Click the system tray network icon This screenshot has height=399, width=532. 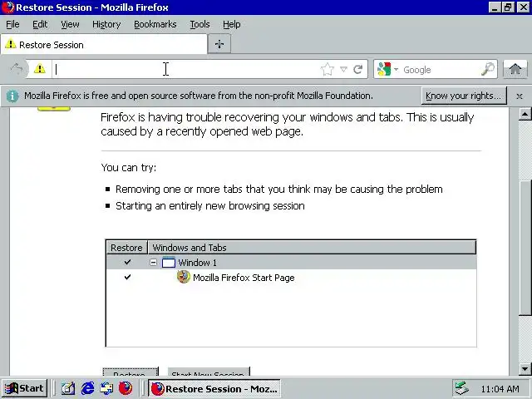point(461,388)
